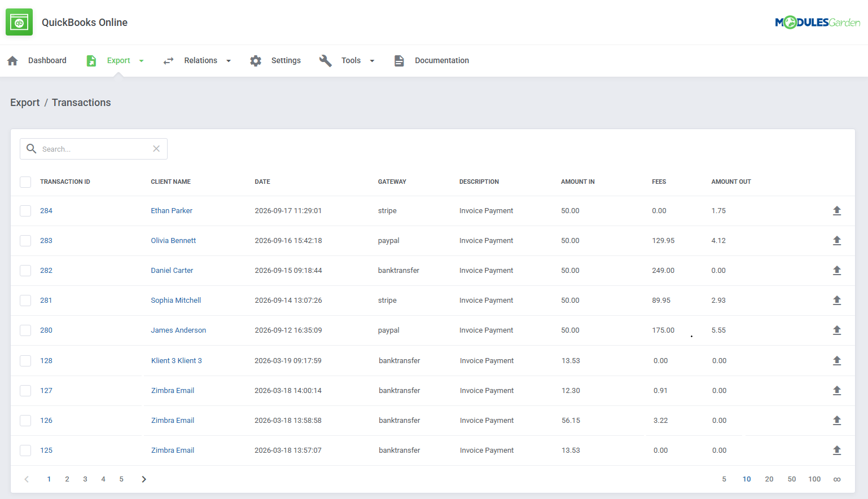
Task: Click the search magnifier icon
Action: [x=32, y=149]
